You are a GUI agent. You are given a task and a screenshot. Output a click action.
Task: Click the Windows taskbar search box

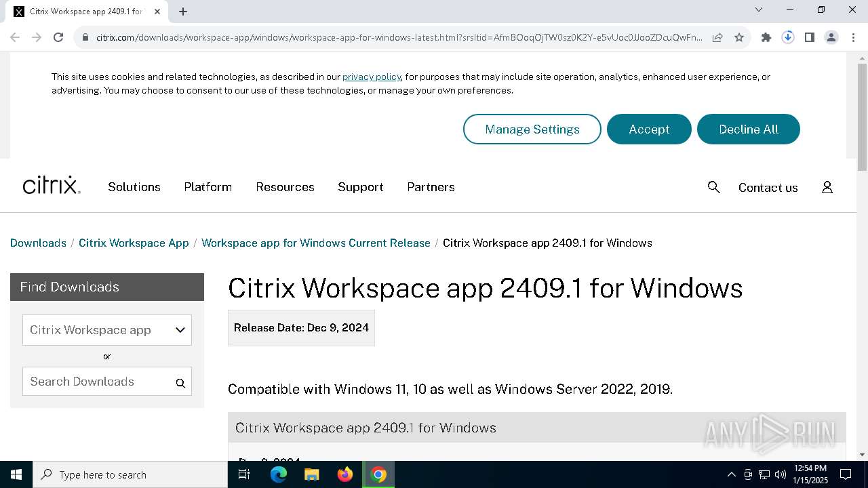coord(130,474)
